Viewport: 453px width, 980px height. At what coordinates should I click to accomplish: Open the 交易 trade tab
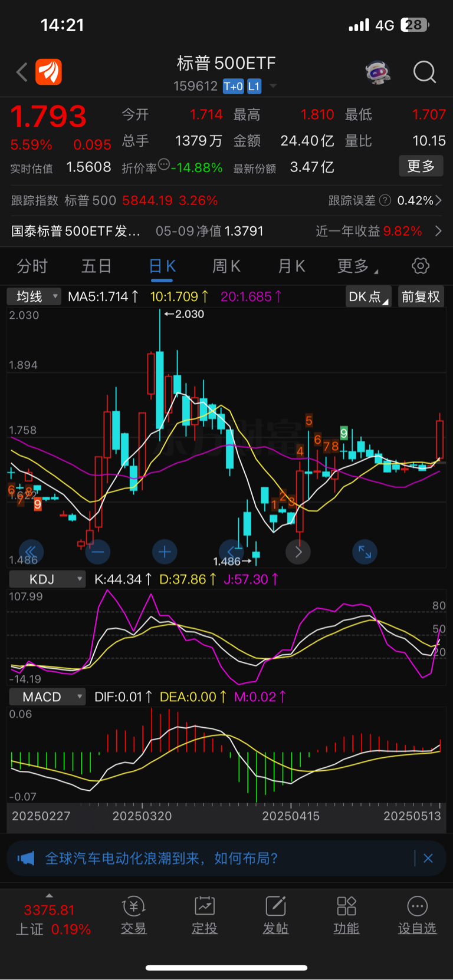[133, 915]
